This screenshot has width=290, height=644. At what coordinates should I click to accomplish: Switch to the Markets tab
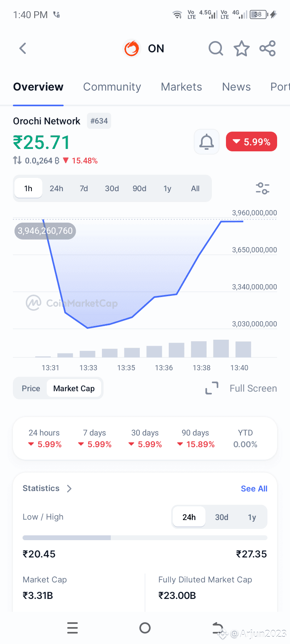(182, 87)
